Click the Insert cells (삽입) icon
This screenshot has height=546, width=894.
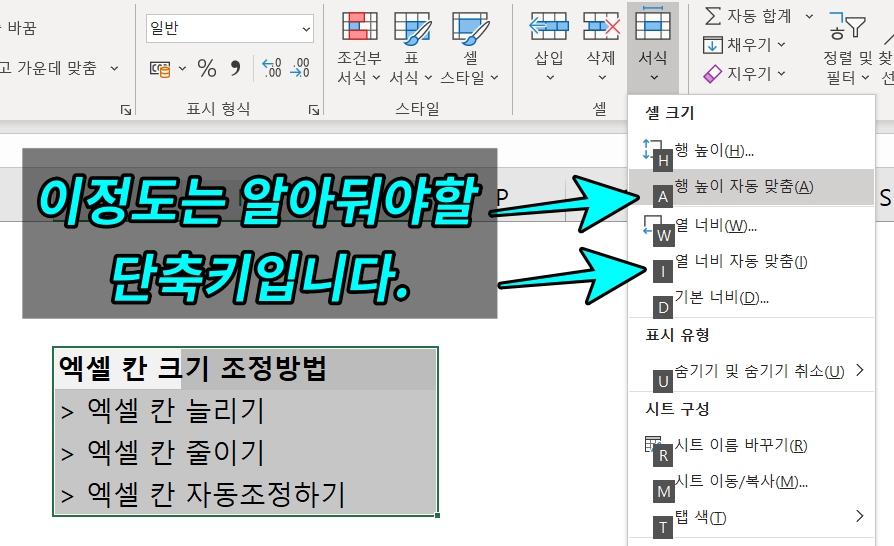(548, 26)
